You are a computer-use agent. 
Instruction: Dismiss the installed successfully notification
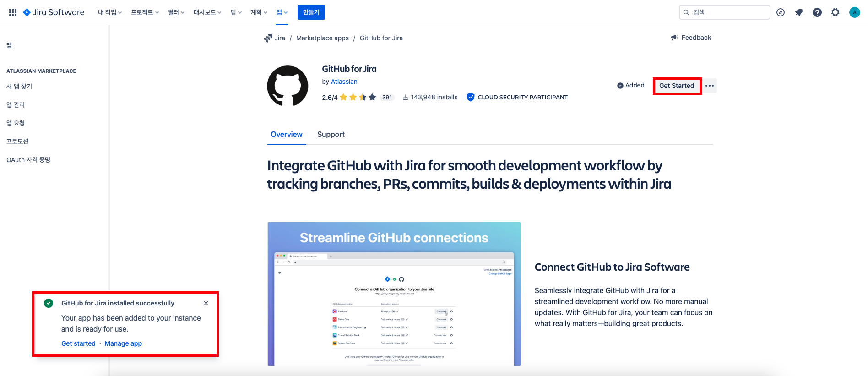pos(206,303)
